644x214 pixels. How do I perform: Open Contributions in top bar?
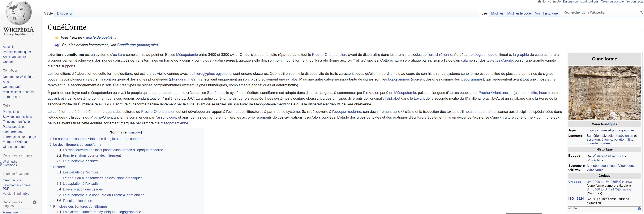pyautogui.click(x=589, y=2)
